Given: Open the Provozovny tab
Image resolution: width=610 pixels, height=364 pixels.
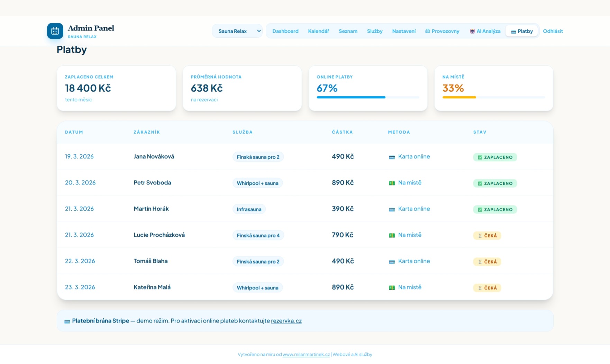Looking at the screenshot, I should (442, 31).
